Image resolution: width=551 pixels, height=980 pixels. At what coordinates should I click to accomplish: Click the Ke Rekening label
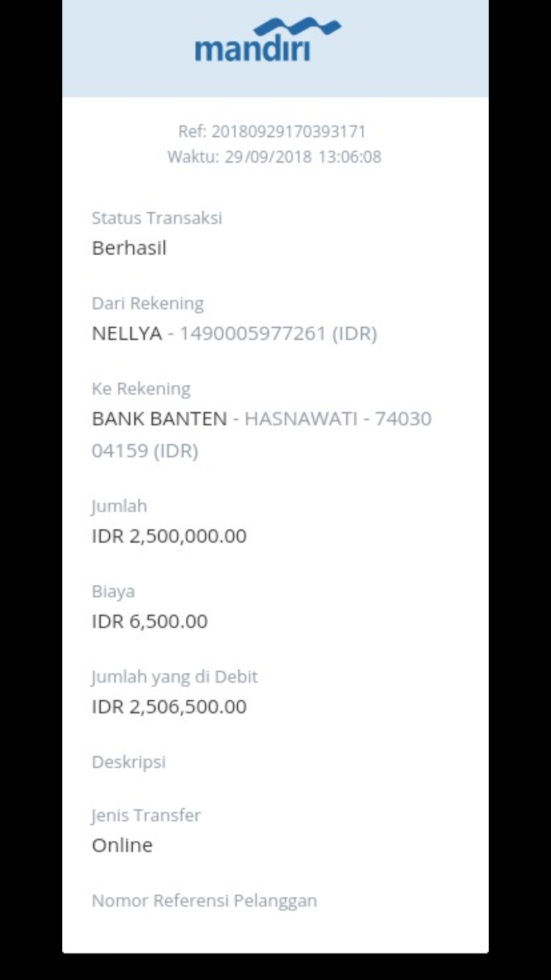[x=141, y=388]
